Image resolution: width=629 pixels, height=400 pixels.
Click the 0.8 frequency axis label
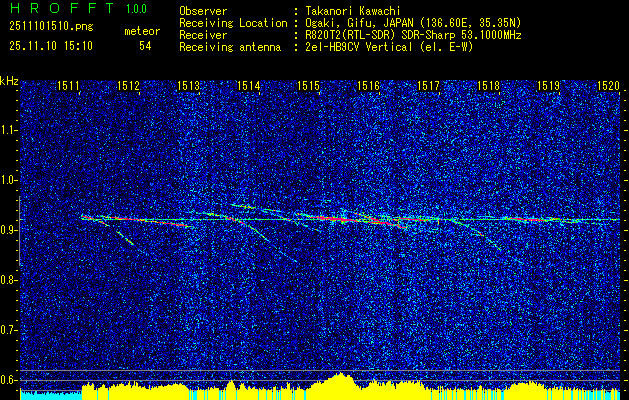click(x=8, y=280)
